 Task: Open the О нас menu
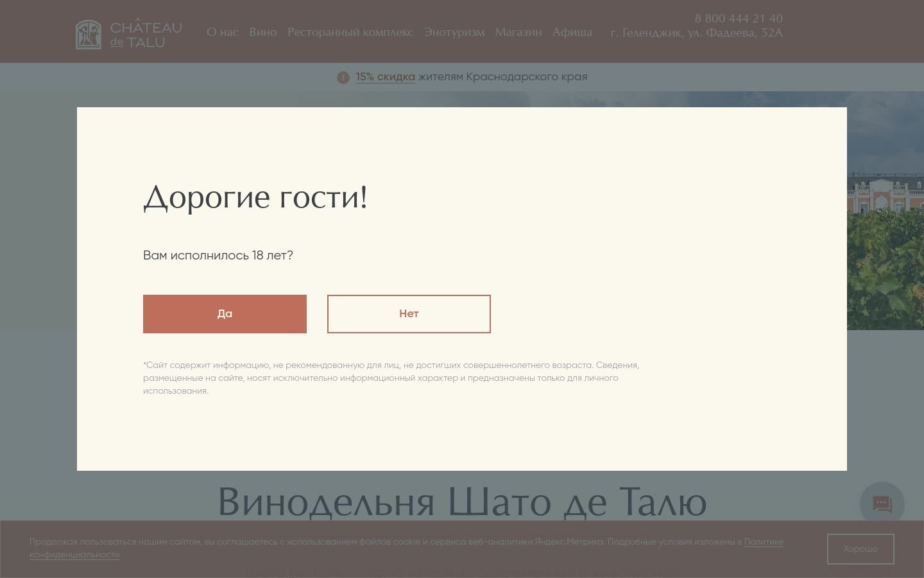222,32
